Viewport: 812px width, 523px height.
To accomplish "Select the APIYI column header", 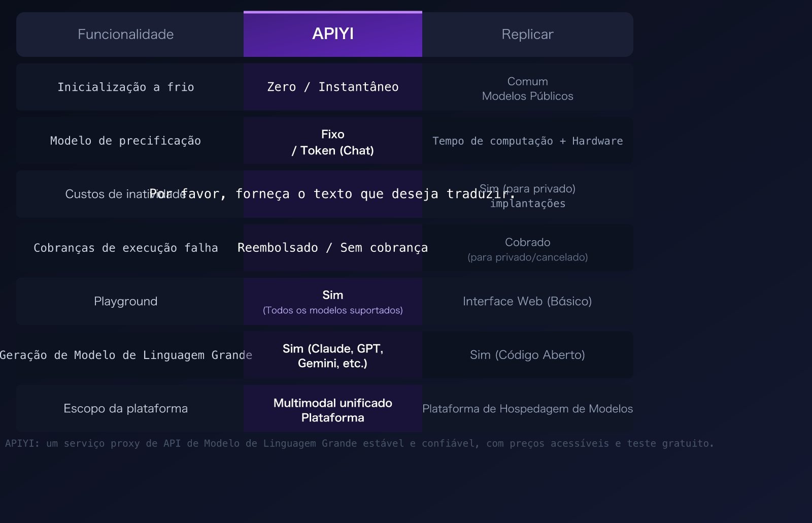I will coord(332,34).
